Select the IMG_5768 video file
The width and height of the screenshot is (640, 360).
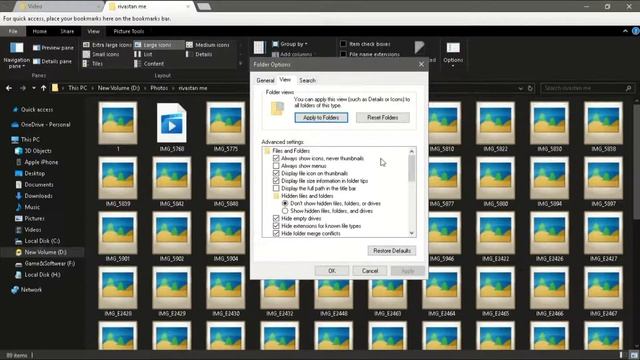click(x=171, y=127)
